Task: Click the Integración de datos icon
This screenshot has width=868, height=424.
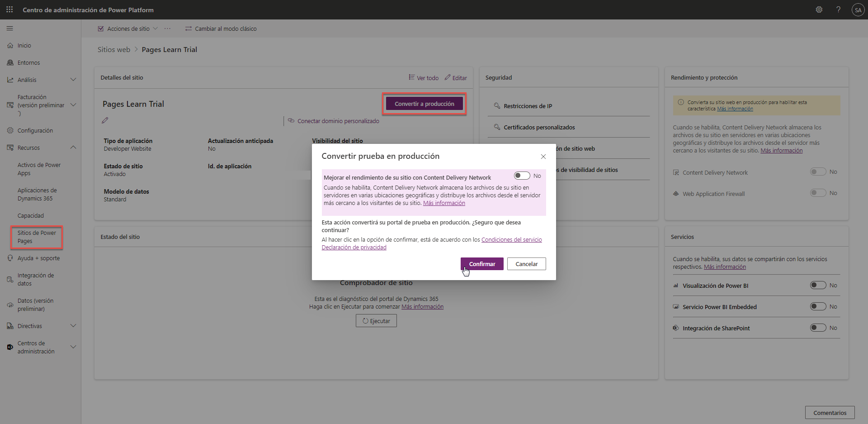Action: coord(10,280)
